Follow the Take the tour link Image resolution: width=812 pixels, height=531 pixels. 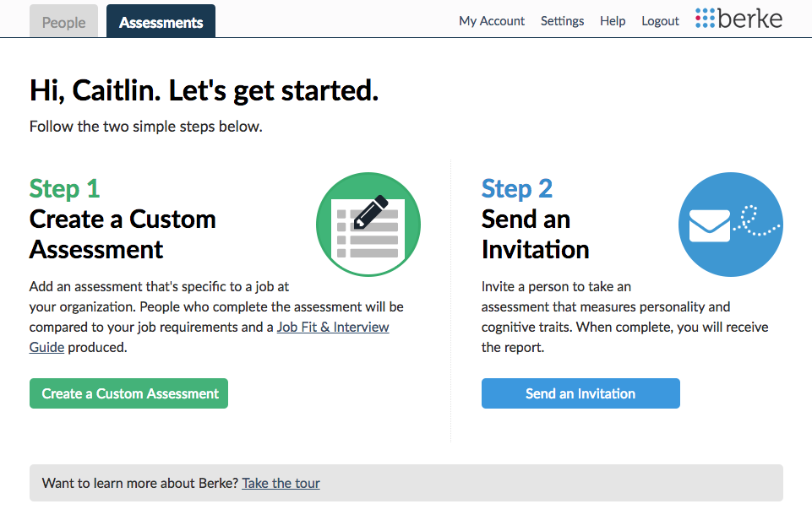click(281, 483)
